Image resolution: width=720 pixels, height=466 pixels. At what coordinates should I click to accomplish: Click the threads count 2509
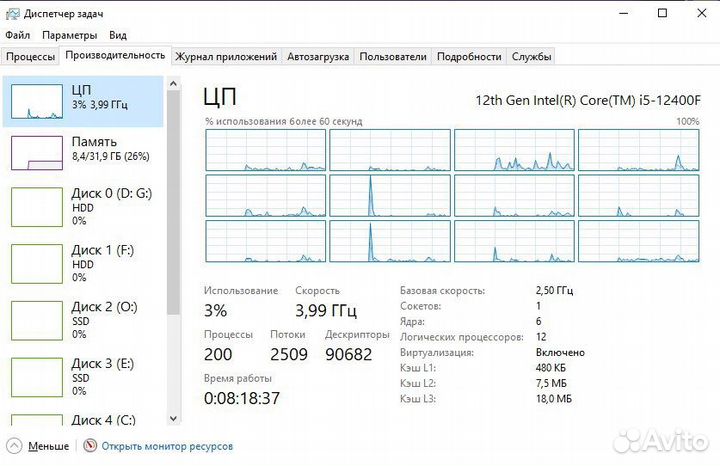288,354
